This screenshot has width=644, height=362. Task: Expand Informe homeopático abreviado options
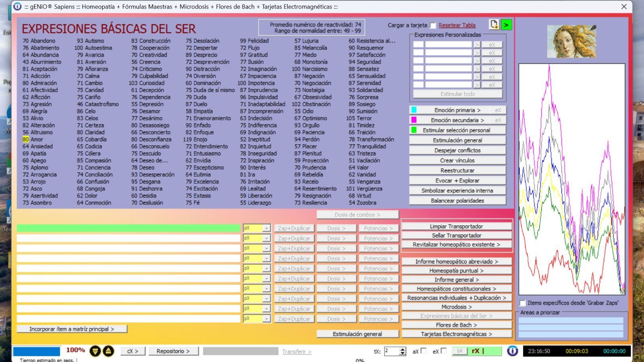[456, 261]
